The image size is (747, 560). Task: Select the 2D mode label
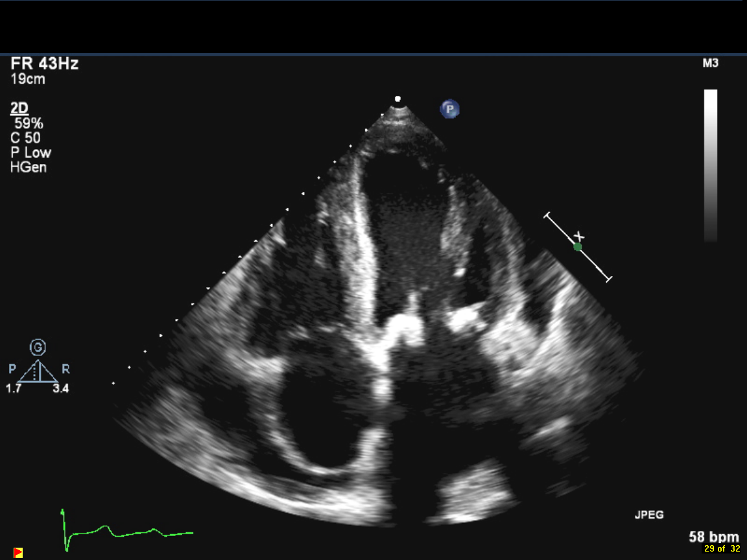click(19, 108)
